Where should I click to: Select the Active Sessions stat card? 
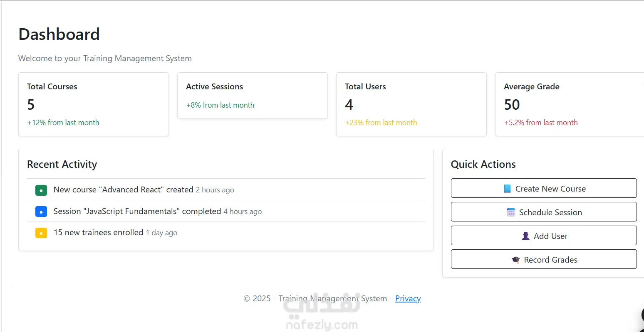(x=253, y=96)
